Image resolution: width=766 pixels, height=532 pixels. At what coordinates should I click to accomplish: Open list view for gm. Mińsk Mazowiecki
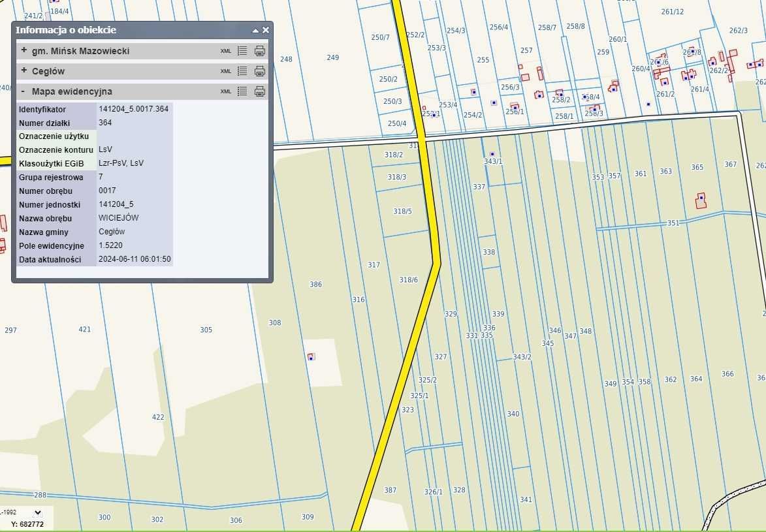coord(242,51)
